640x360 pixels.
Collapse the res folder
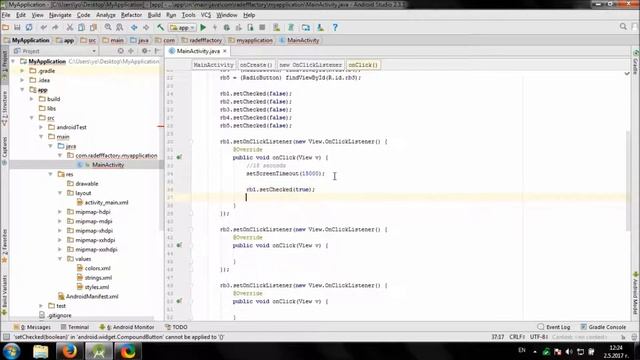click(x=51, y=174)
